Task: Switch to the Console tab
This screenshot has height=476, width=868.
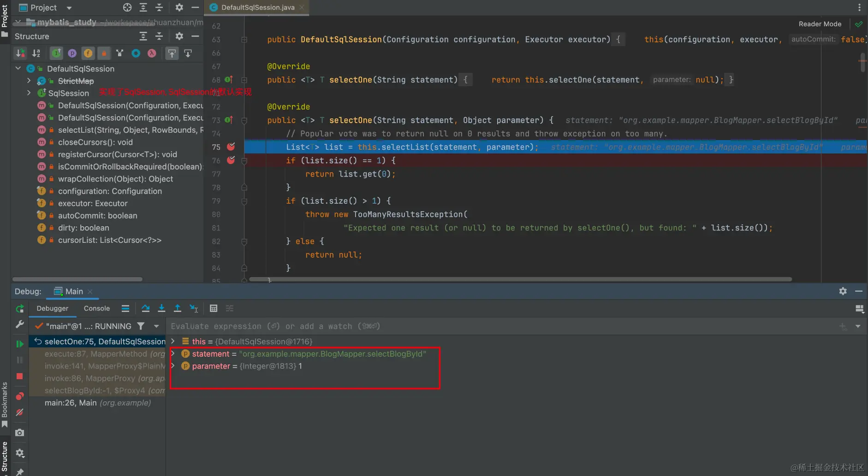Action: (97, 308)
